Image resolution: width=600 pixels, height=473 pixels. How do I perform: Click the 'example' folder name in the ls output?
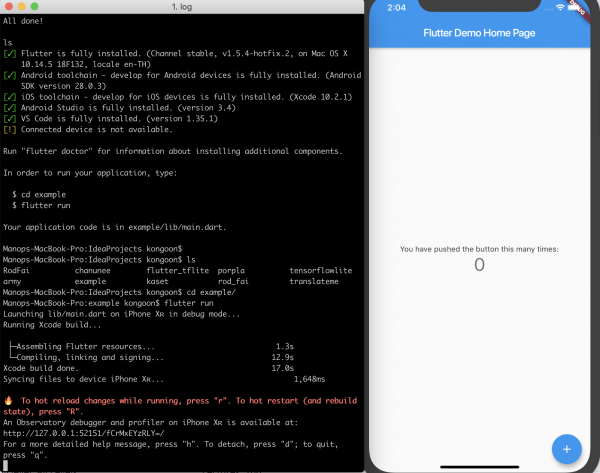90,282
